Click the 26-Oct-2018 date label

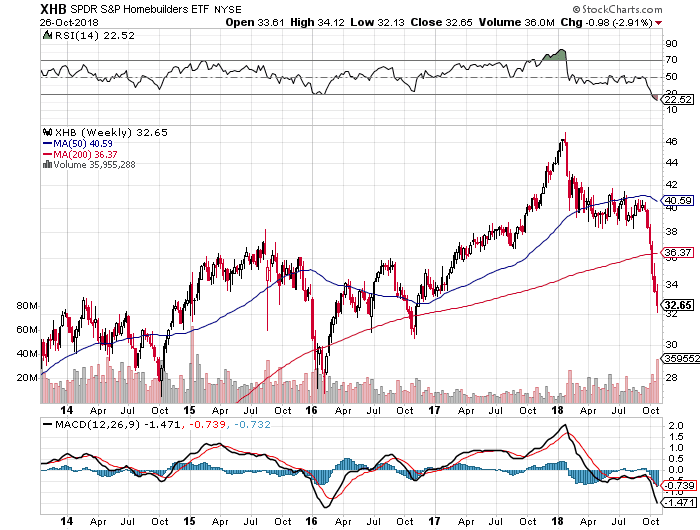pos(69,22)
